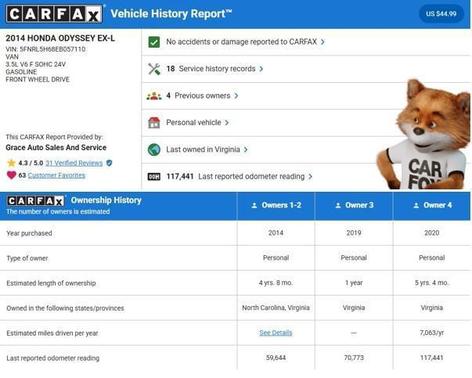Viewport: 472px width, 378px height.
Task: Click the gold star rating icon
Action: 11,163
